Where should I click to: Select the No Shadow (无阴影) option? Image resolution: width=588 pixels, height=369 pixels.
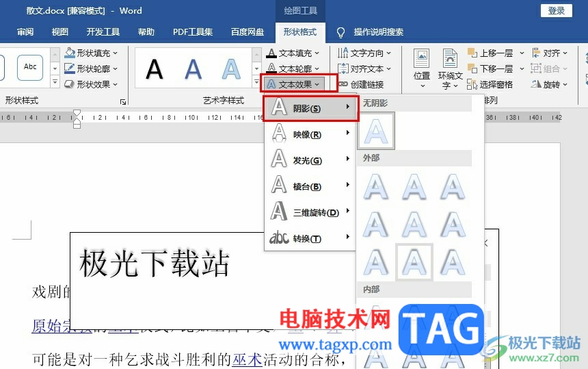376,131
